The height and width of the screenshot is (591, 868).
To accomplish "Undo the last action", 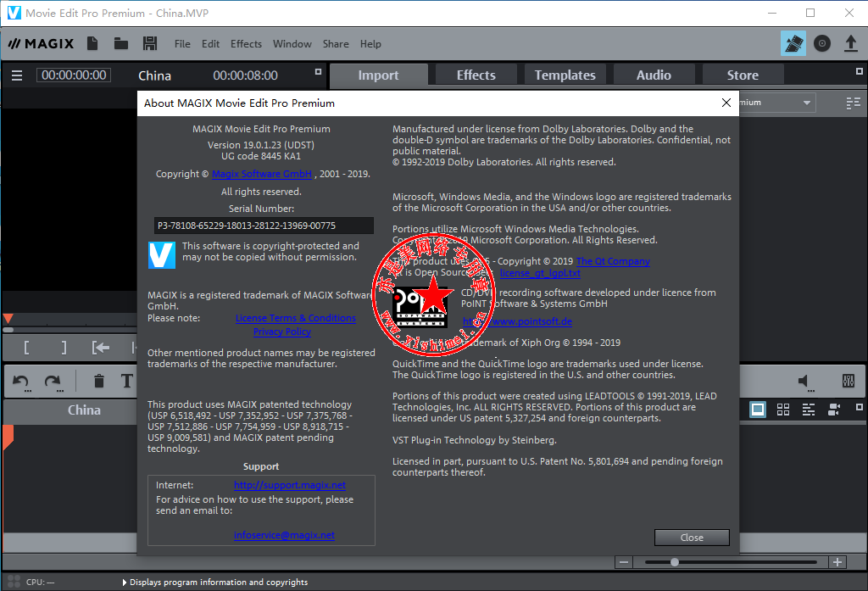I will tap(21, 382).
